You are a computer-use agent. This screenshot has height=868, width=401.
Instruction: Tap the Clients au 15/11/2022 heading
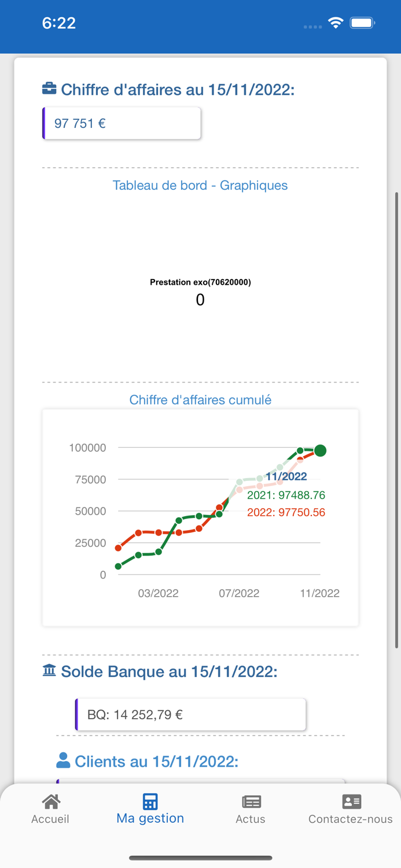click(156, 762)
